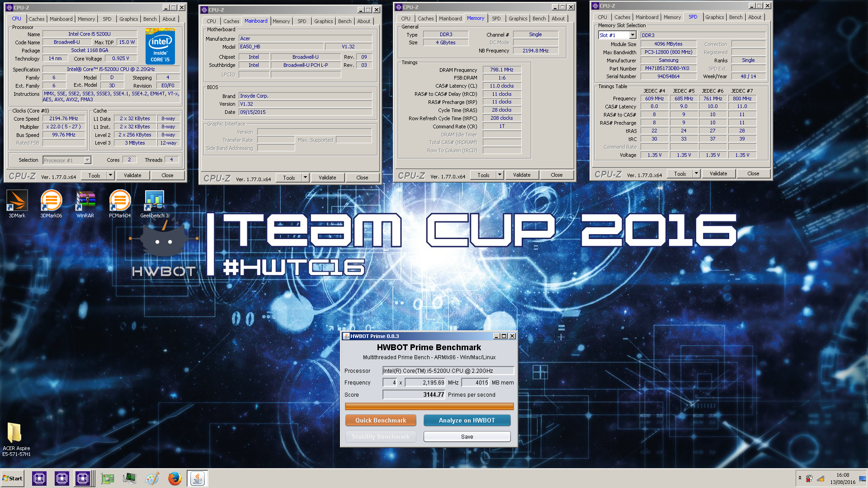Open Tools dropdown arrow in the Memory window
This screenshot has height=488, width=868.
point(500,175)
